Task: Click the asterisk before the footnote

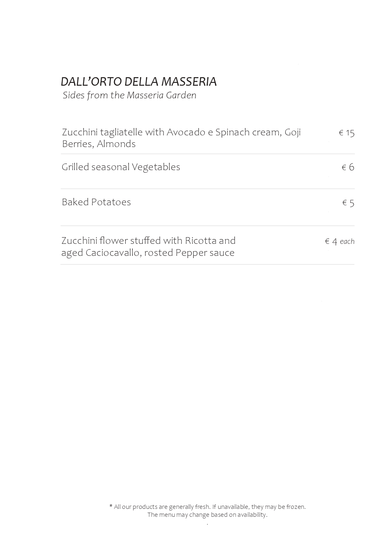Action: coord(111,506)
